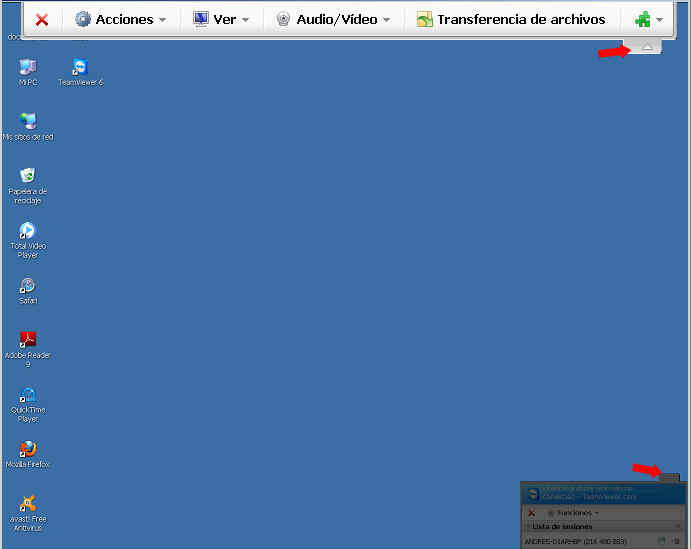This screenshot has height=549, width=691.
Task: Launch Mozilla Firefox from the desktop
Action: click(x=28, y=449)
